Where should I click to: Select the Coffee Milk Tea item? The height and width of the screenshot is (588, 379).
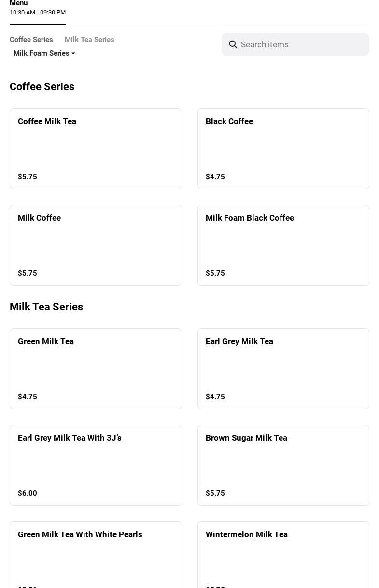(x=96, y=149)
